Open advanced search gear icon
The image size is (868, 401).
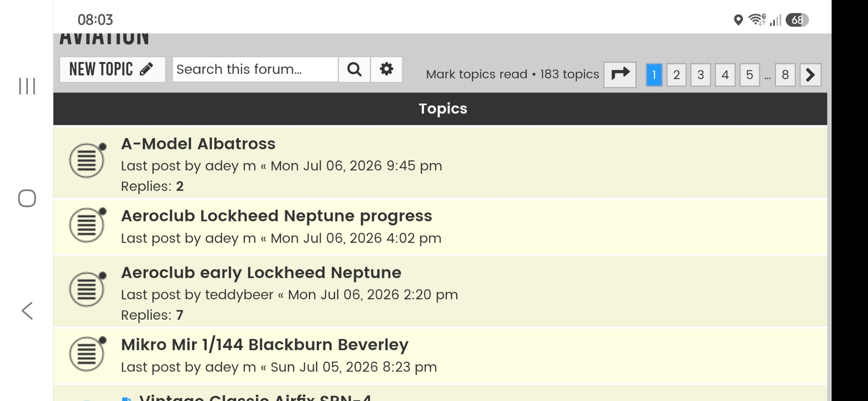point(386,69)
